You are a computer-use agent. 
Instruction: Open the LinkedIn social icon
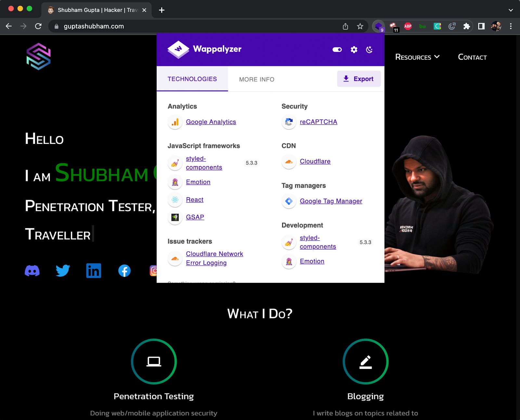(x=94, y=271)
